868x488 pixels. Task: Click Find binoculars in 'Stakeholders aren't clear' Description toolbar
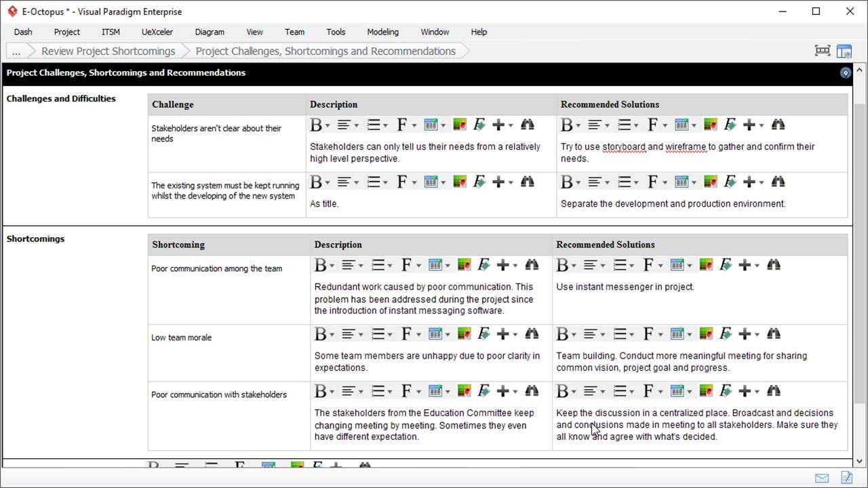(528, 125)
